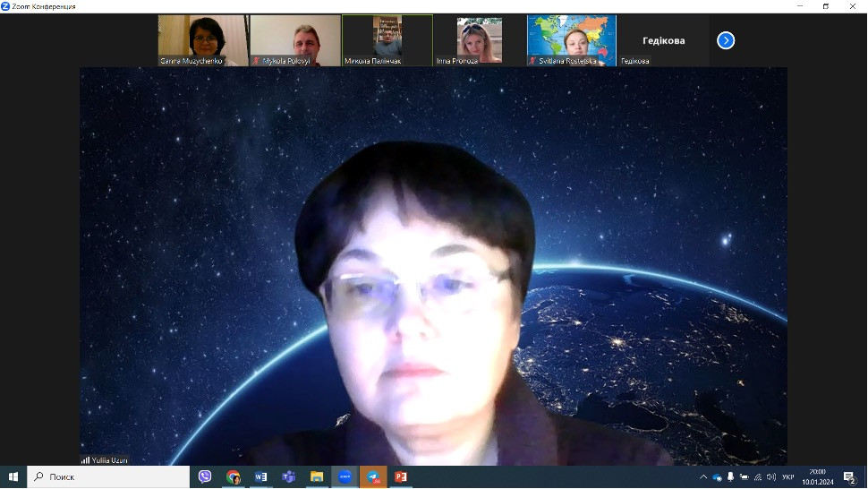The image size is (868, 489).
Task: Click the Yuliia Uzun name label
Action: [109, 460]
